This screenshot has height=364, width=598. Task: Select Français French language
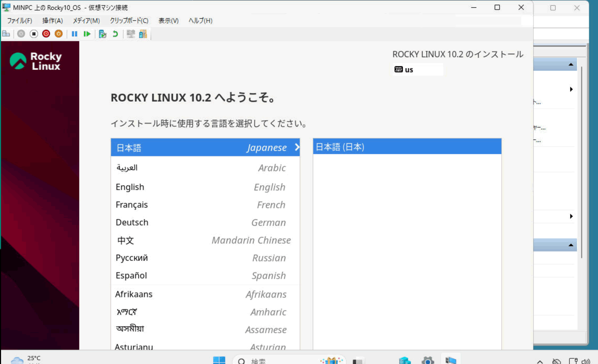pos(205,205)
